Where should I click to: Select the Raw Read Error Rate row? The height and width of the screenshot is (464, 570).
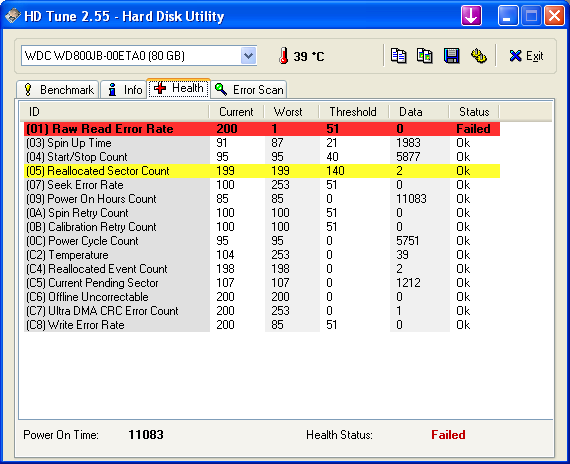click(262, 129)
